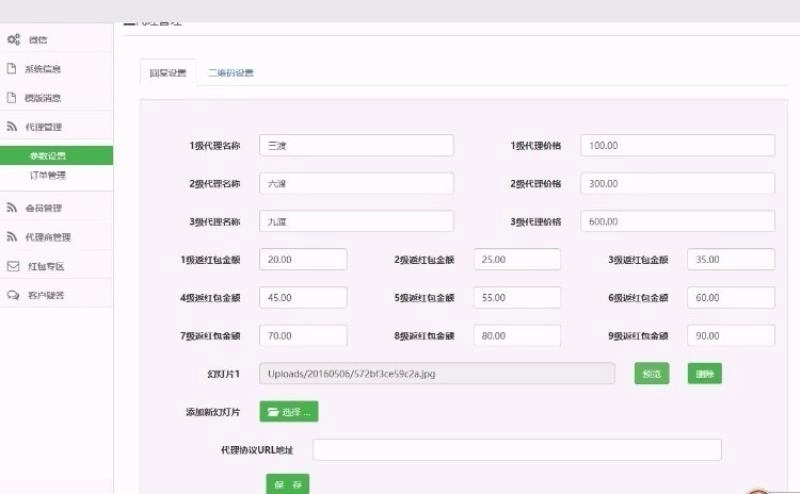Click the feed icon beside 代理商管理

click(x=12, y=237)
